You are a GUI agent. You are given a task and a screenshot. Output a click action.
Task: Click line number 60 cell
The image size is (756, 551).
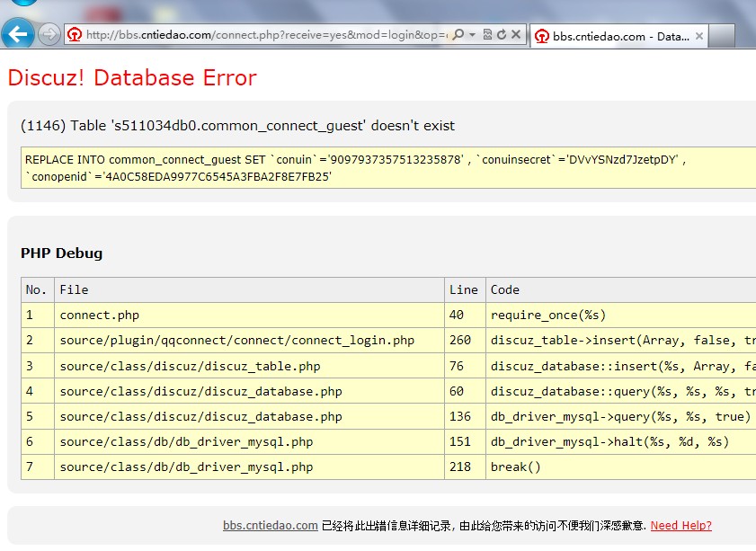[465, 391]
